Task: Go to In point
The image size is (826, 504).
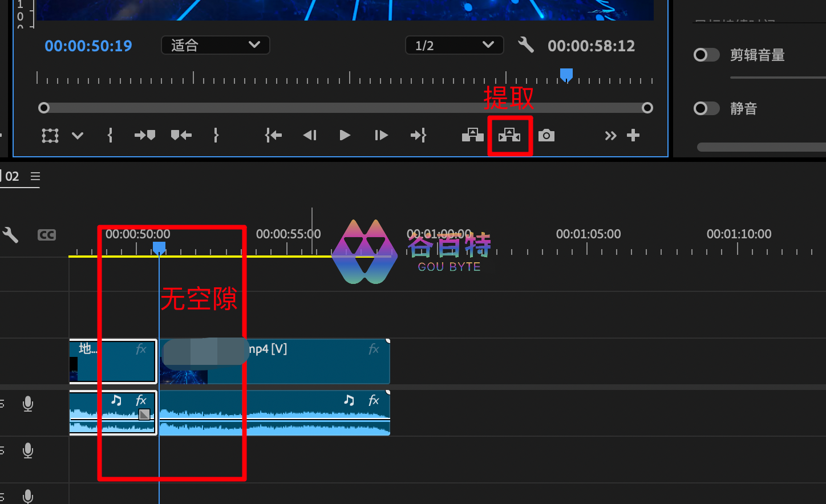Action: pos(273,135)
